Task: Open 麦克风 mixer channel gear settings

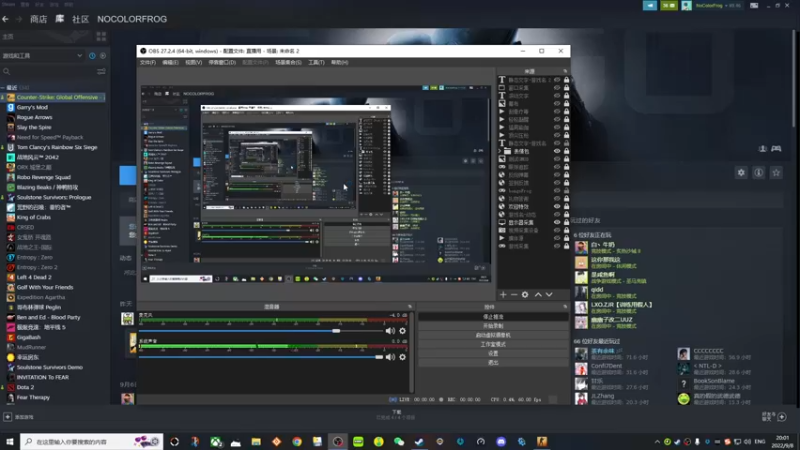Action: [x=403, y=331]
